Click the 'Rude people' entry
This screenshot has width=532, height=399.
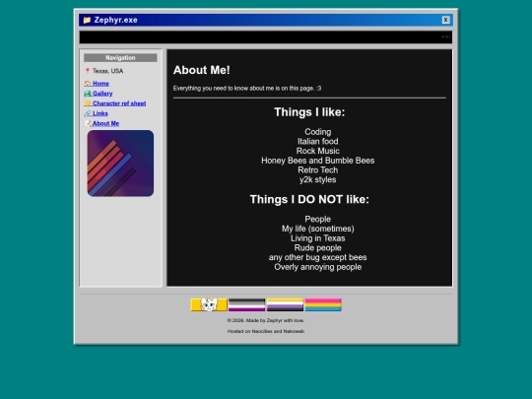point(318,247)
